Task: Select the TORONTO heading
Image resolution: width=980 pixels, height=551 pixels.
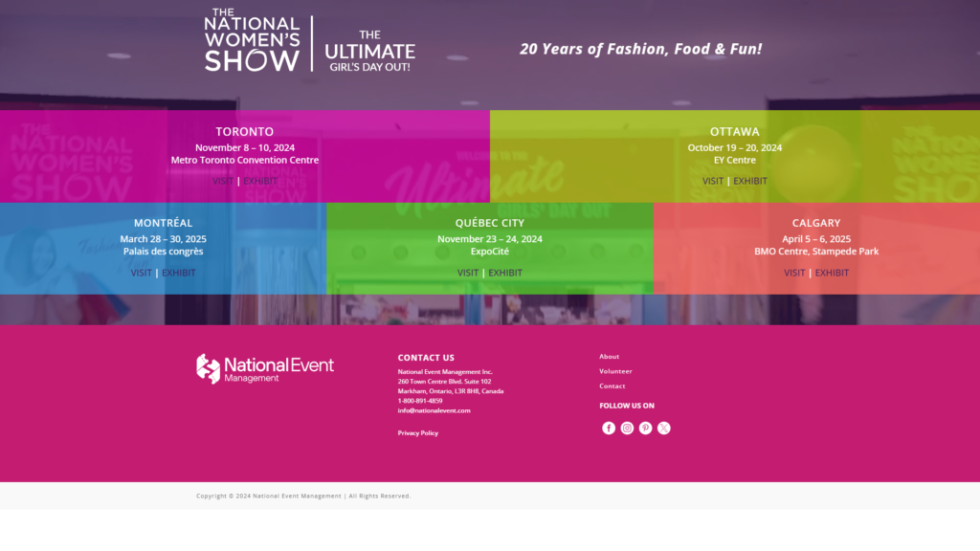Action: pyautogui.click(x=245, y=132)
